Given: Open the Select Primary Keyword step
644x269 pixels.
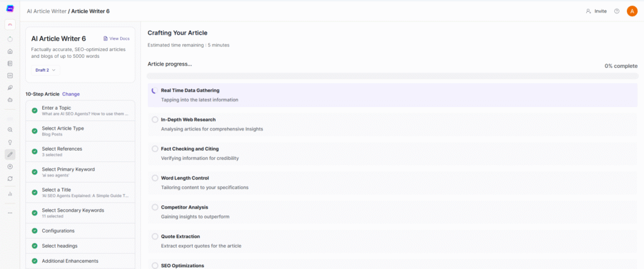Looking at the screenshot, I should tap(80, 172).
